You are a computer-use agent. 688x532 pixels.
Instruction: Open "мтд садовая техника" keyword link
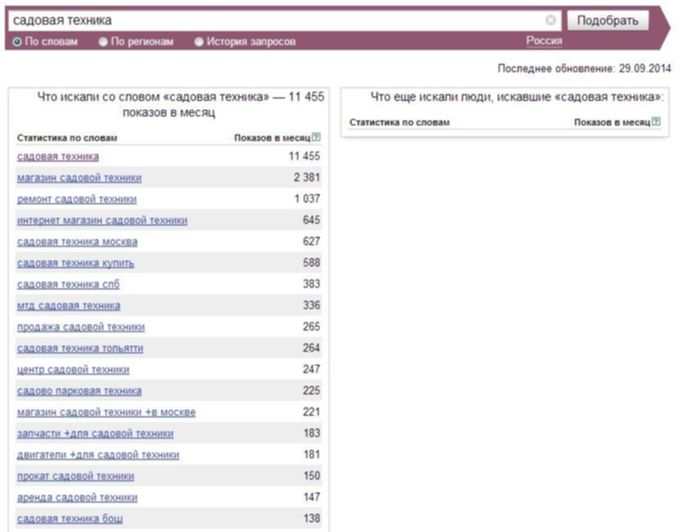pyautogui.click(x=68, y=306)
